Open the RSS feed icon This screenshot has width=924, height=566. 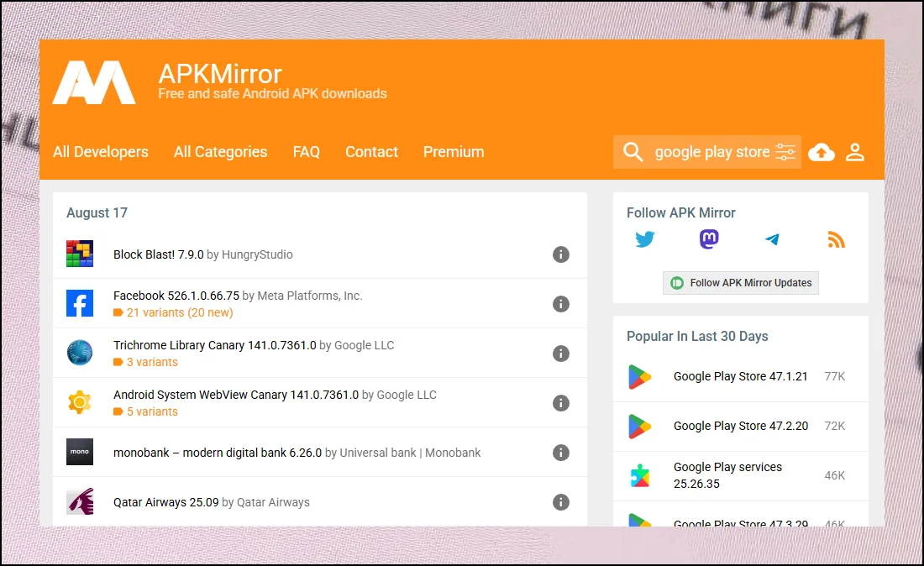[x=836, y=240]
